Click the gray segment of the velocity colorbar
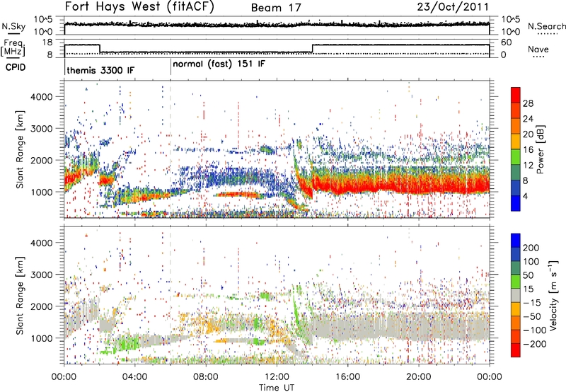The width and height of the screenshot is (566, 392). click(x=516, y=295)
